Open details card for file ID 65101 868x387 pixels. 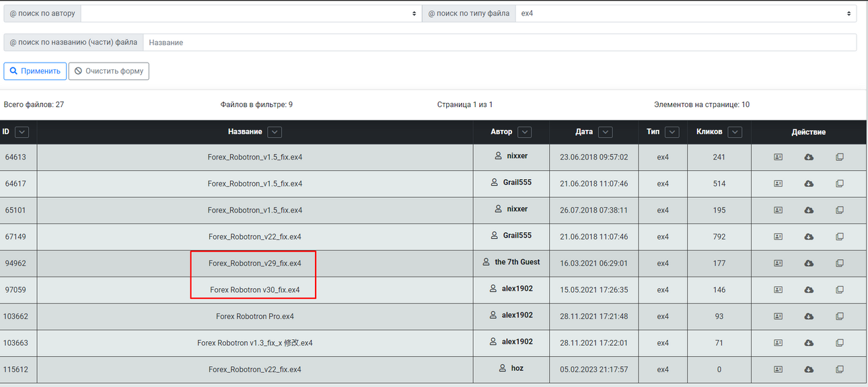778,210
